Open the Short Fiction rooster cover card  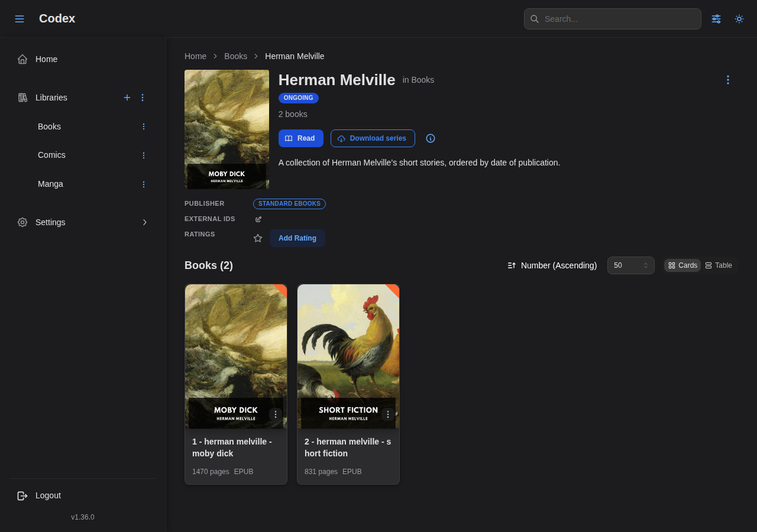348,356
